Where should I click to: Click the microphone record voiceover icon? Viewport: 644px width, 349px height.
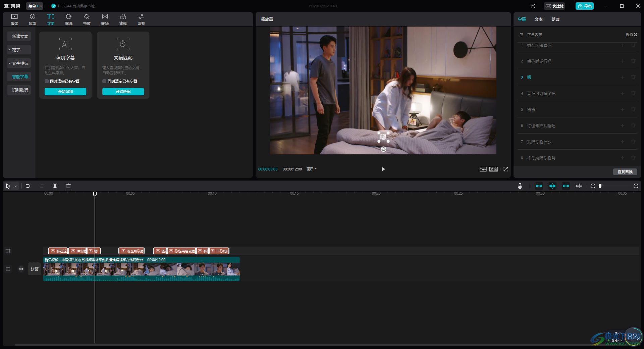pyautogui.click(x=520, y=186)
